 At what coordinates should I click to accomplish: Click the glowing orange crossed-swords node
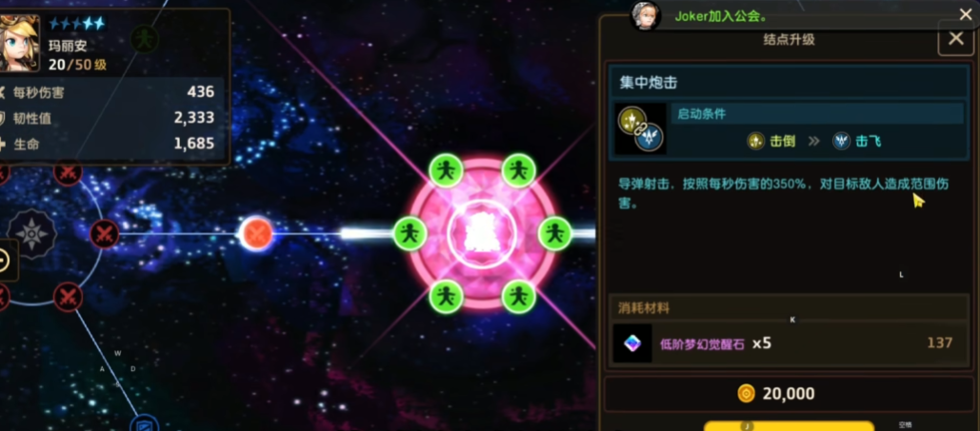pyautogui.click(x=256, y=234)
